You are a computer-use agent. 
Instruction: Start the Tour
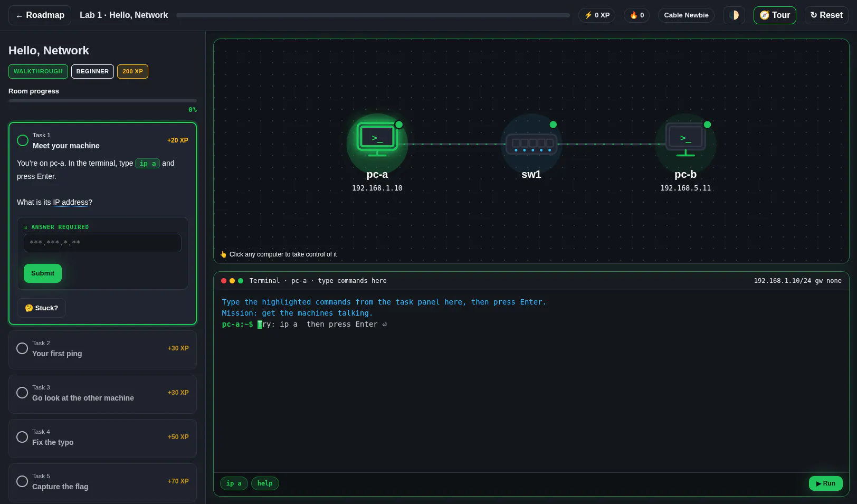pos(775,15)
